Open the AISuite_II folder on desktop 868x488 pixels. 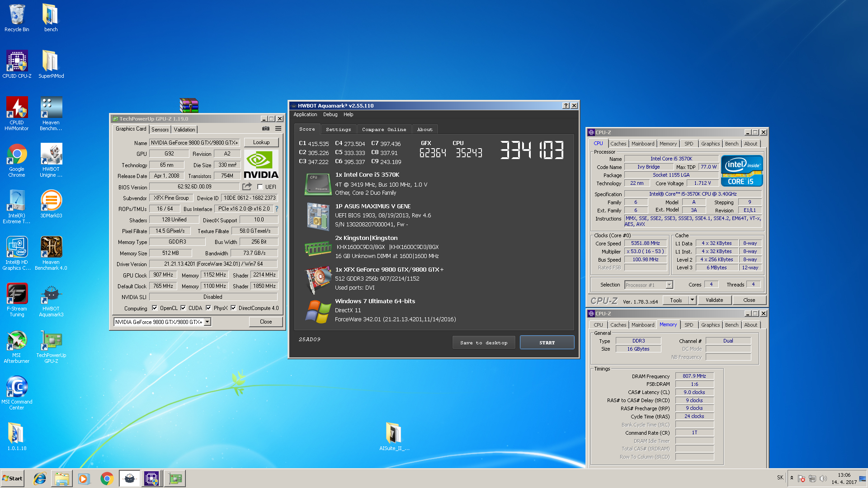tap(394, 436)
